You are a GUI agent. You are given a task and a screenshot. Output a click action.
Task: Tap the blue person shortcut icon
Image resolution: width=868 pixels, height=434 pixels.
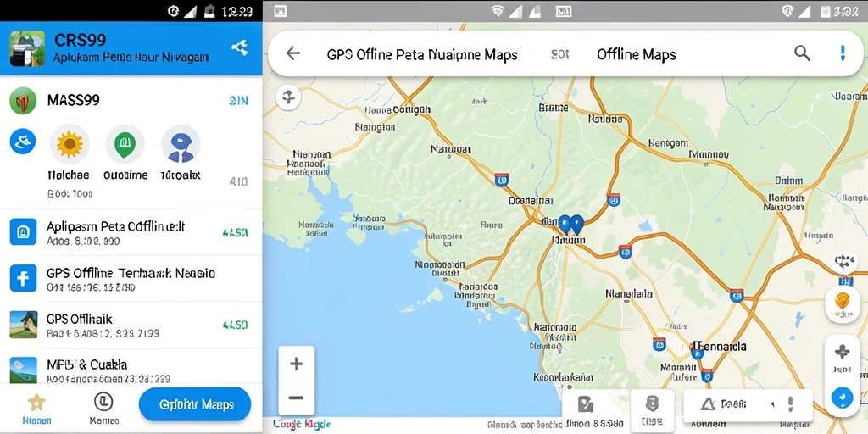181,144
